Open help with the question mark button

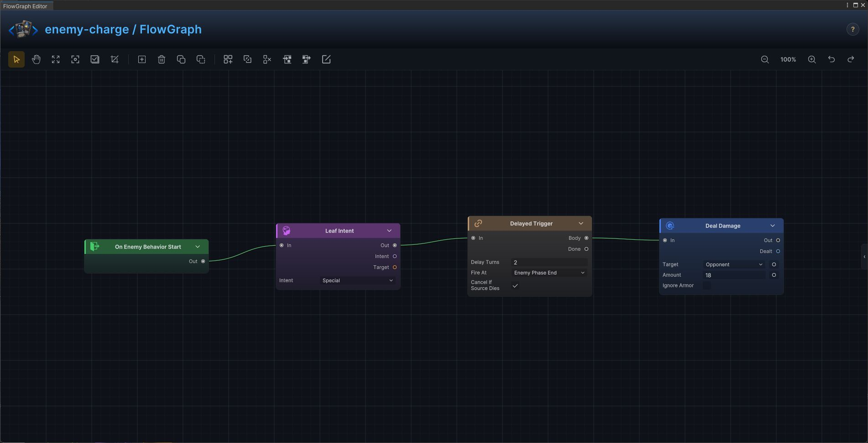point(852,29)
